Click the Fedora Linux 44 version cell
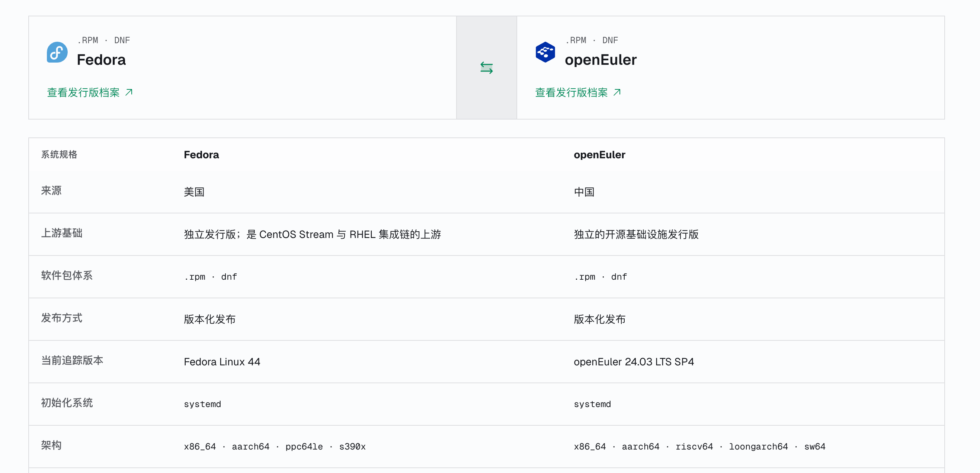 point(222,362)
